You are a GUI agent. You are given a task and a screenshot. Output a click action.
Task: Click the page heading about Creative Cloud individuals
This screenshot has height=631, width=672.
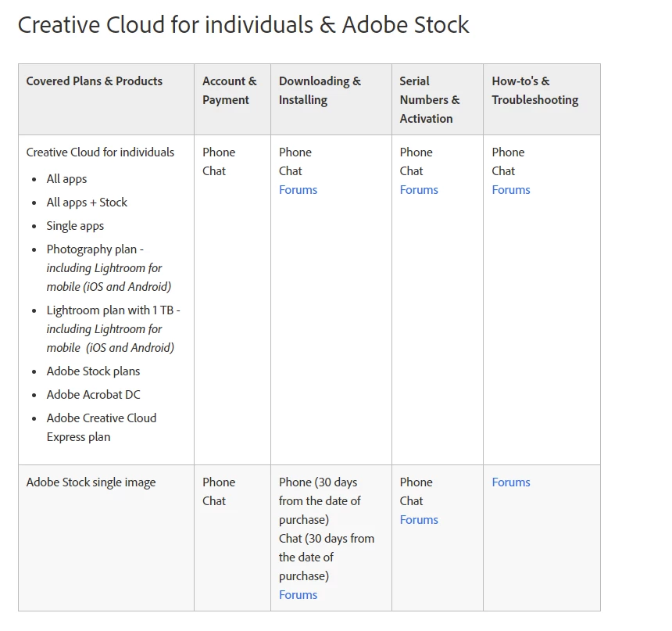[x=243, y=25]
